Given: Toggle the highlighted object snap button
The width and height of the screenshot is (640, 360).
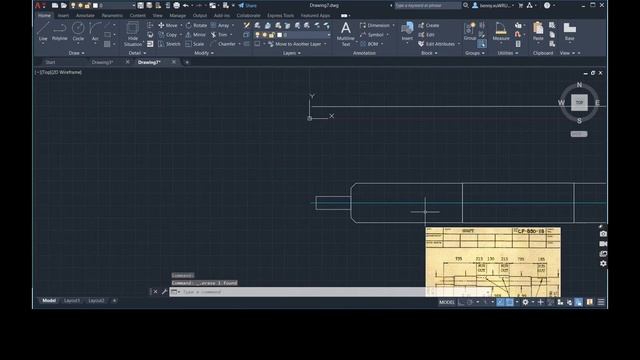Looking at the screenshot, I should [x=510, y=302].
